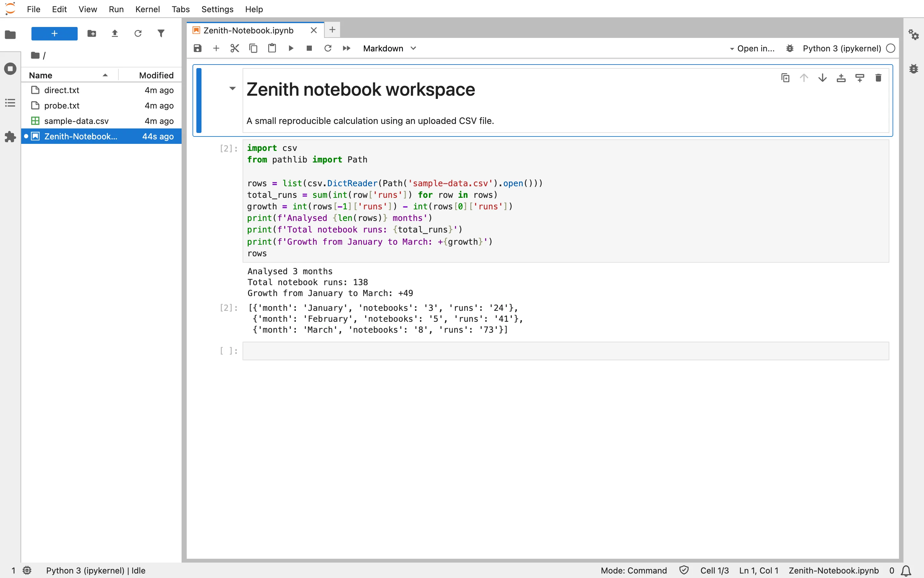Open the Run menu
The width and height of the screenshot is (924, 578).
click(x=116, y=9)
